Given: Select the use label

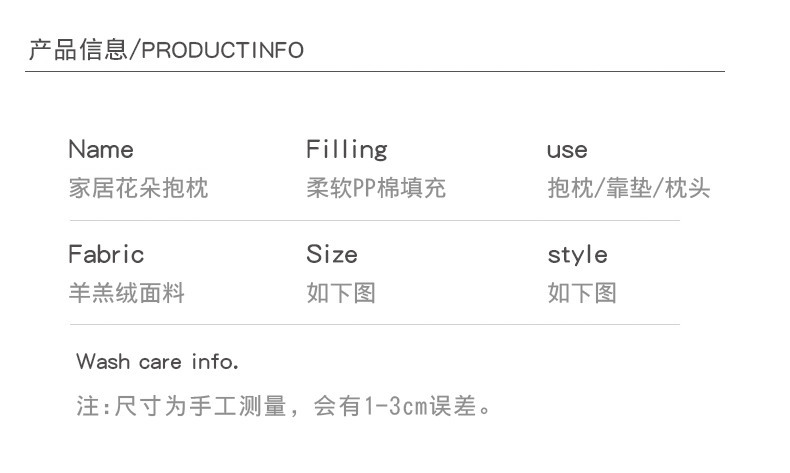Looking at the screenshot, I should (x=567, y=151).
